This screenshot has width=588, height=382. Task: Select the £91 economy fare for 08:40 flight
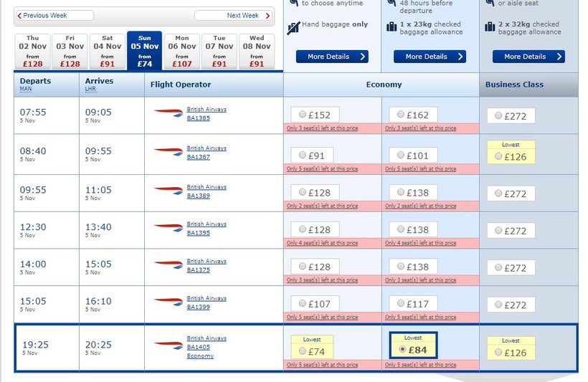pyautogui.click(x=302, y=156)
